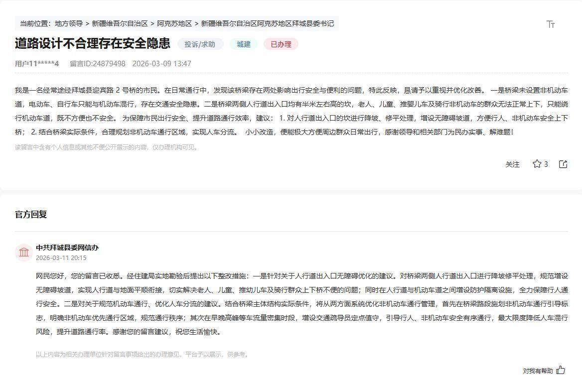This screenshot has height=392, width=582.
Task: Click the title 道路设计不合理存在安全隐患
Action: [x=92, y=43]
